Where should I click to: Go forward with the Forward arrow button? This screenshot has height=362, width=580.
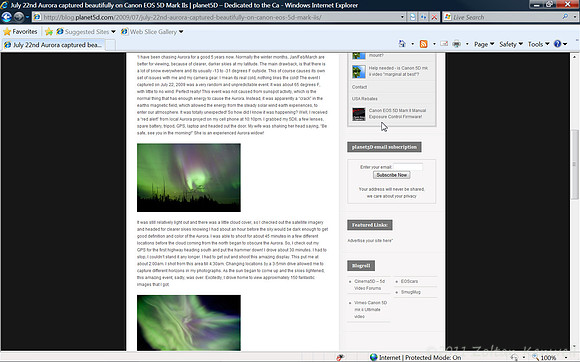18,17
